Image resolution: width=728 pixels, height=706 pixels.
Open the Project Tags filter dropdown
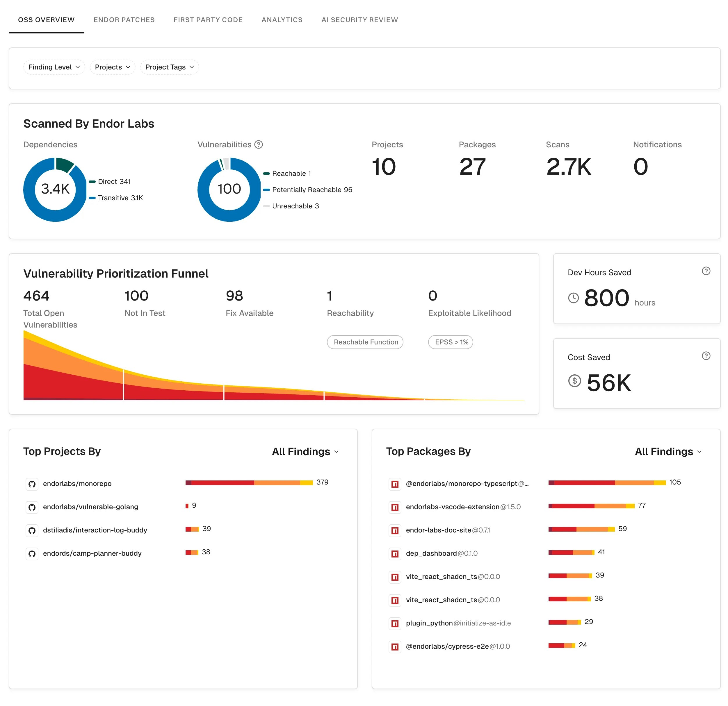point(169,67)
